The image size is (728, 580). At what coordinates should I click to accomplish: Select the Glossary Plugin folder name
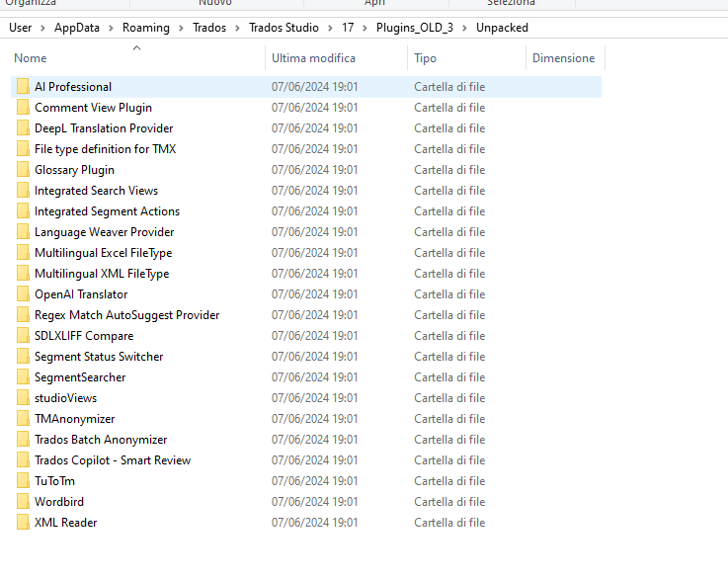tap(74, 170)
